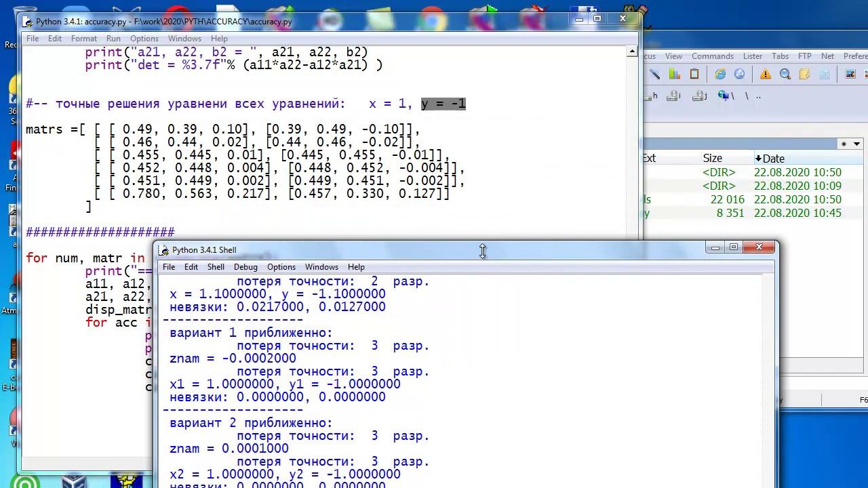Open Debug menu in Python Shell

[x=245, y=267]
